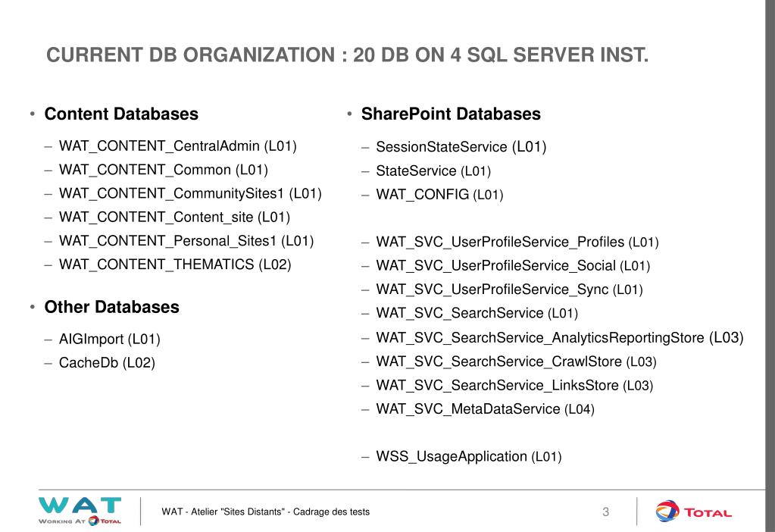Click WAT_SVC_SearchService_AnalyticsReportingStore (L03) entry
The height and width of the screenshot is (532, 775).
point(560,338)
